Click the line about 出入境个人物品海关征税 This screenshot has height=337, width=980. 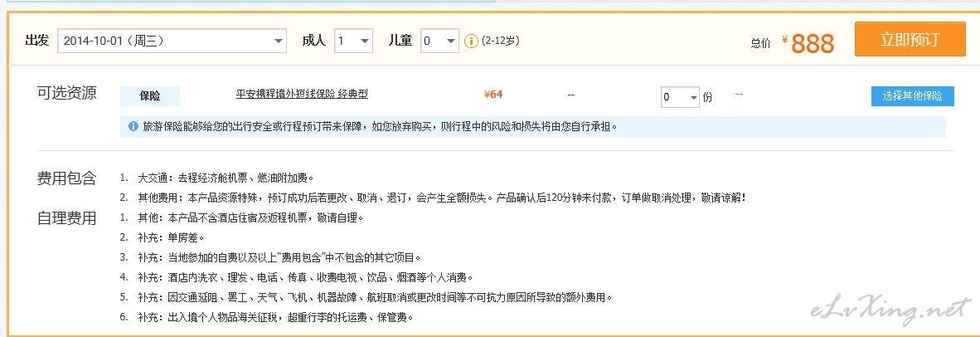(275, 317)
